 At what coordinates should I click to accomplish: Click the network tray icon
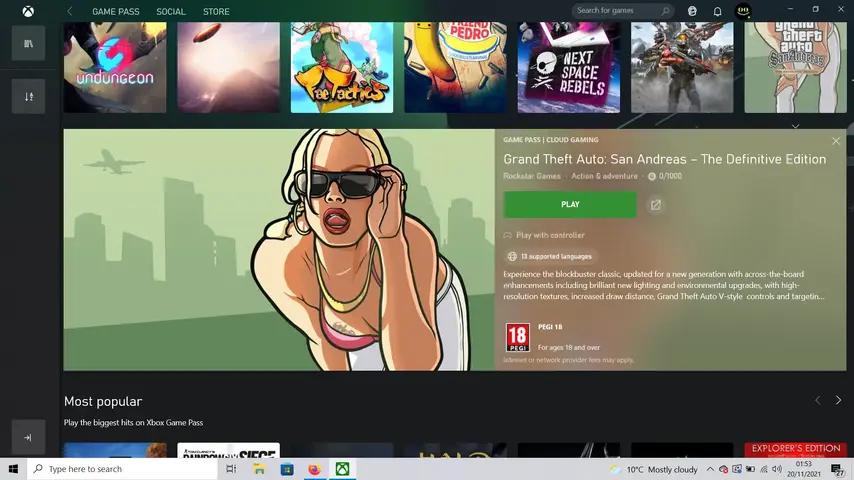764,469
